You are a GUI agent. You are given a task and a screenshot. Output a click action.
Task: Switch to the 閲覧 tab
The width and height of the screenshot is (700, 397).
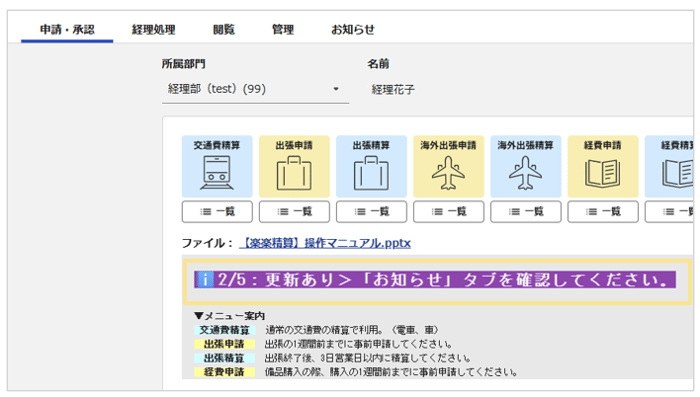(224, 29)
